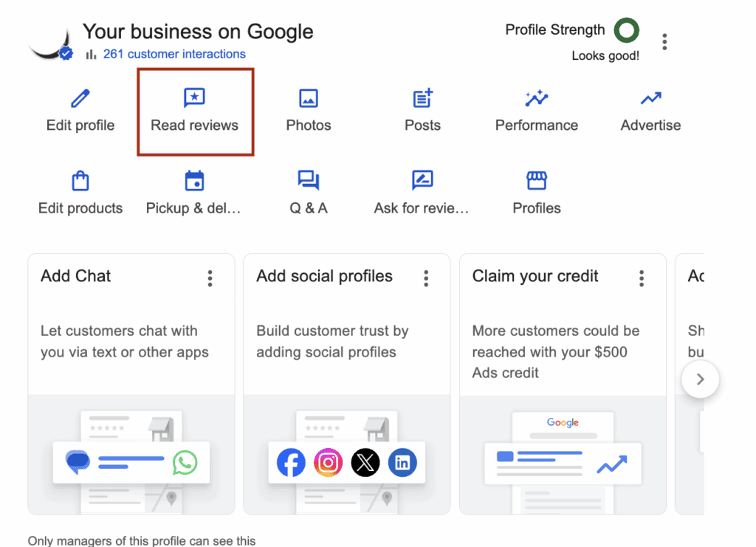View Performance insights
The image size is (756, 547).
[x=536, y=97]
